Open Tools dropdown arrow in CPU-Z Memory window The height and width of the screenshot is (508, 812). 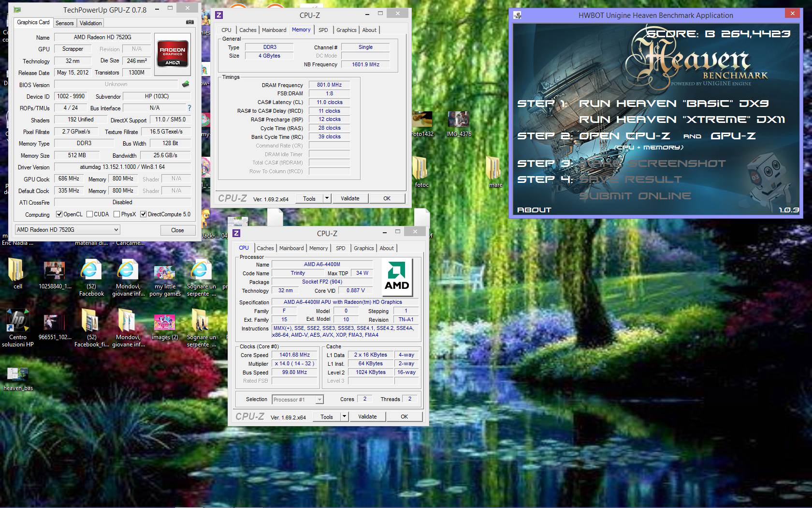tap(327, 198)
